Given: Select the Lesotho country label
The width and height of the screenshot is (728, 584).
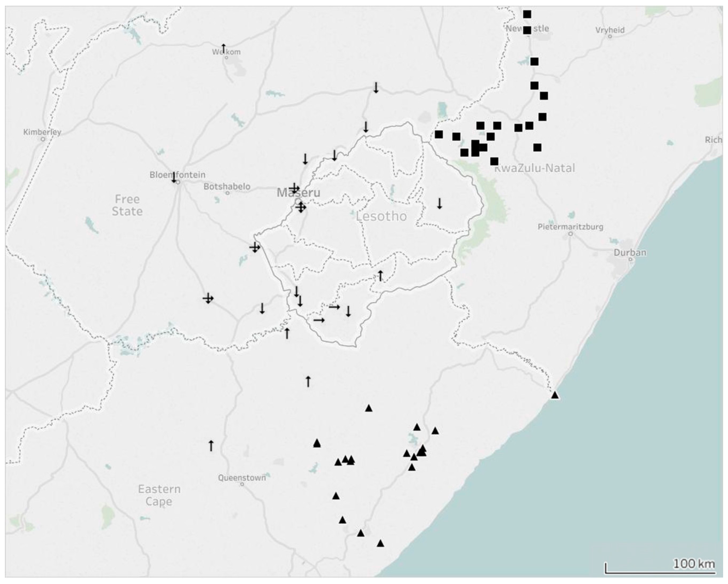Looking at the screenshot, I should tap(381, 216).
